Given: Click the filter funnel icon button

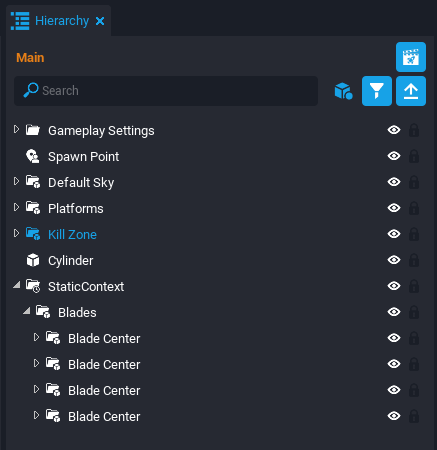Looking at the screenshot, I should pos(377,91).
